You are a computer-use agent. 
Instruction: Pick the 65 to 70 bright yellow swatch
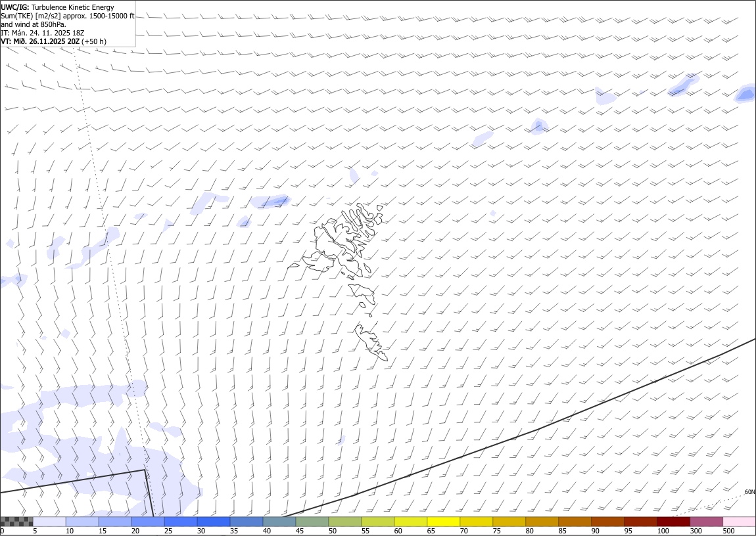click(444, 522)
